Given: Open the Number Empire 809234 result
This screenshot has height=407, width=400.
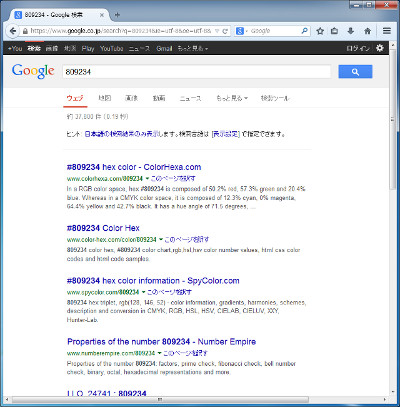Looking at the screenshot, I should [161, 342].
